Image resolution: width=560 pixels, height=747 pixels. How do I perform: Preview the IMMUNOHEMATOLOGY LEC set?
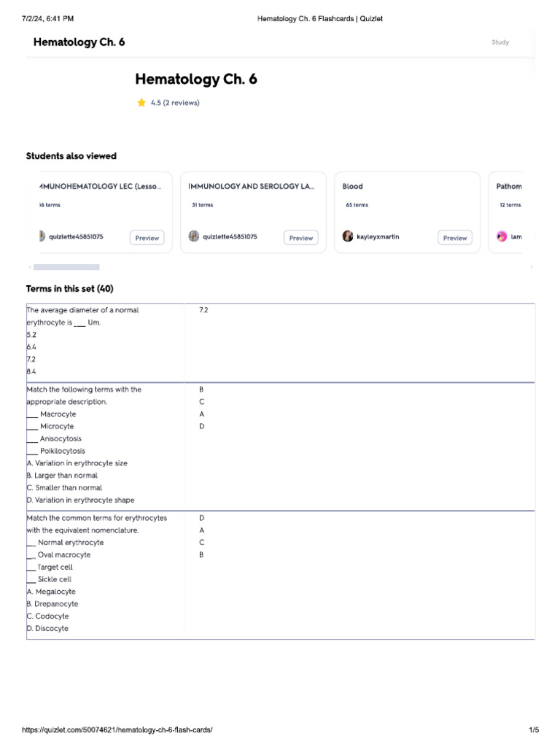[x=147, y=238]
